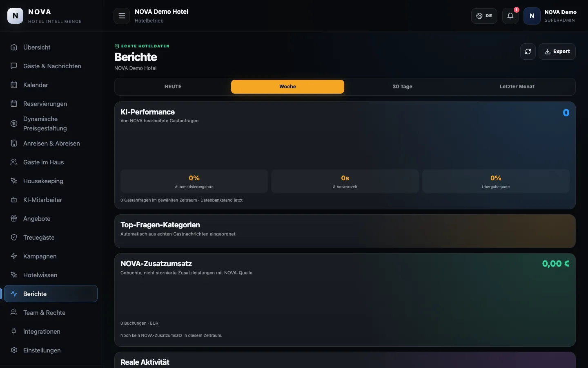Click the Dynamische Preisgestaltung dollar icon
588x368 pixels.
(x=14, y=123)
